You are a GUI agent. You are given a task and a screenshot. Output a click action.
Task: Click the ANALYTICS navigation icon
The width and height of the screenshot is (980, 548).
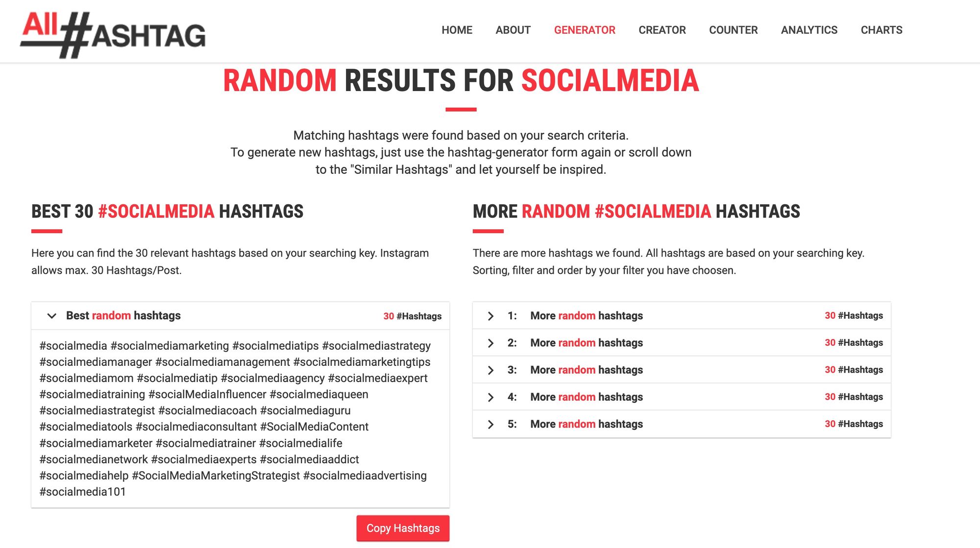point(808,30)
